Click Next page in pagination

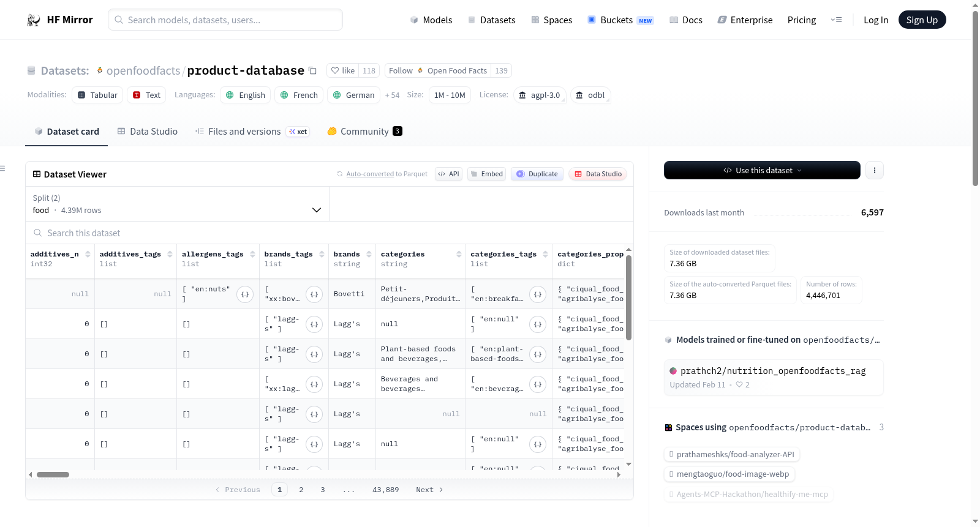tap(429, 490)
